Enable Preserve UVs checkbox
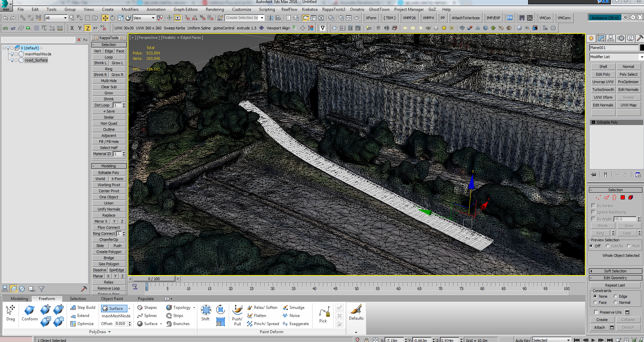The height and width of the screenshot is (342, 644). 596,312
